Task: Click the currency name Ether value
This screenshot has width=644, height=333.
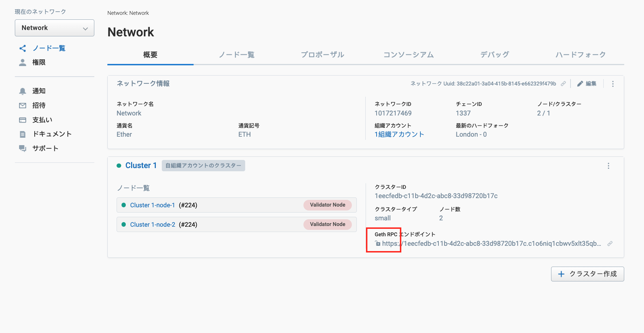Action: (124, 135)
